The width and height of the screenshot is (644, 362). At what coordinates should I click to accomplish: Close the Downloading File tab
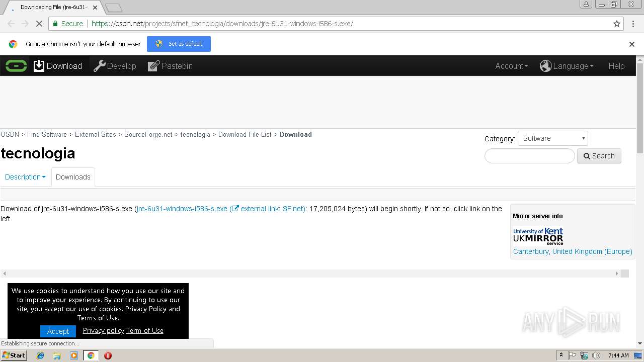95,8
